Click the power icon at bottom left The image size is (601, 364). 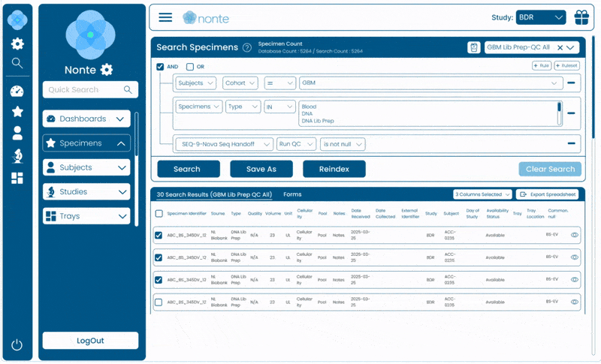click(x=17, y=345)
